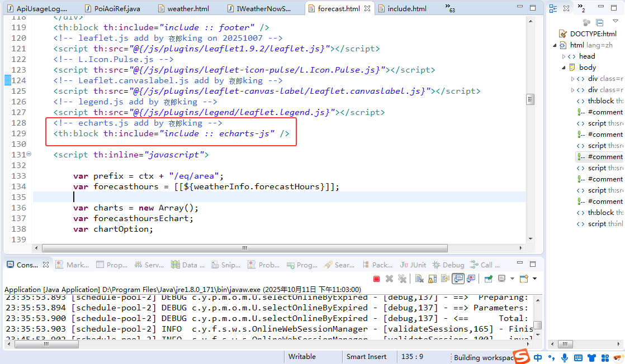Show the two hidden views beside Outline
The image size is (625, 364).
point(581,8)
